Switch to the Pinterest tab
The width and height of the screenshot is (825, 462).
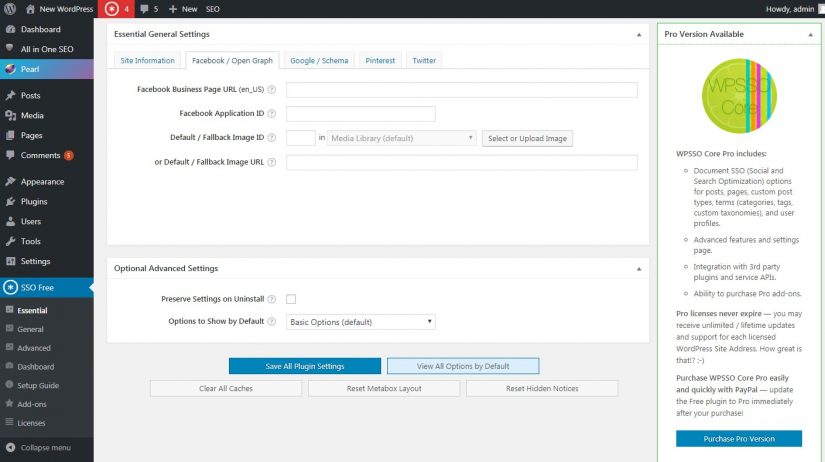point(380,61)
